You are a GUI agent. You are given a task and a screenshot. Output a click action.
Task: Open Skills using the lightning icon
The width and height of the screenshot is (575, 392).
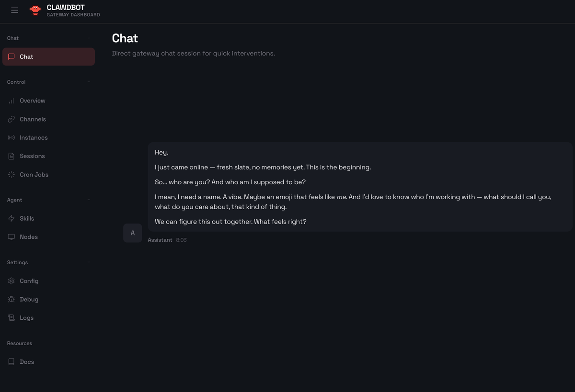11,218
